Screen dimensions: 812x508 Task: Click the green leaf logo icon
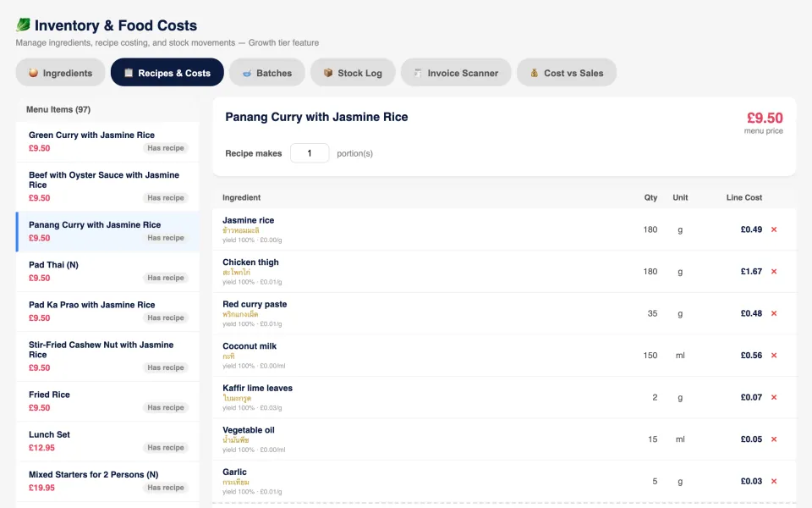pyautogui.click(x=23, y=25)
